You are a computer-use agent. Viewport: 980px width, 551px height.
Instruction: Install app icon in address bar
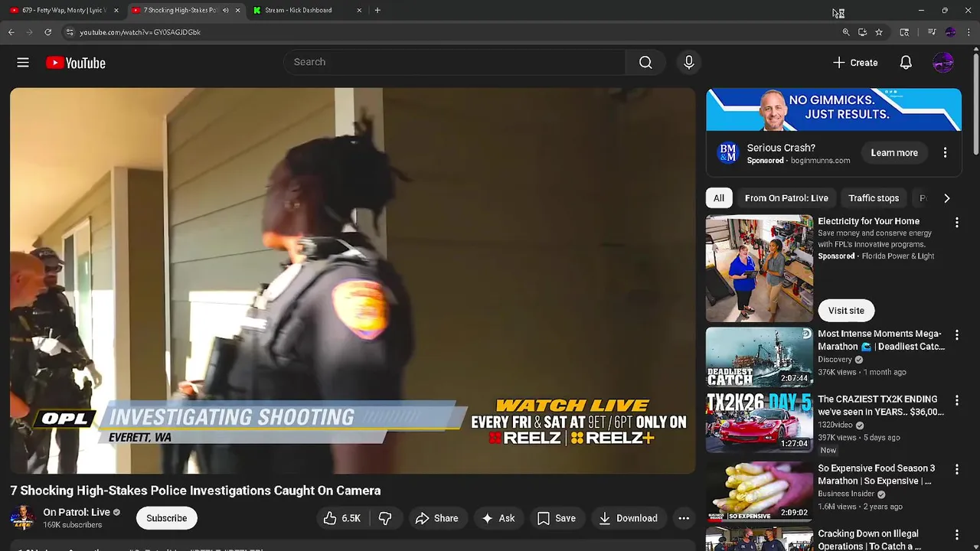862,32
